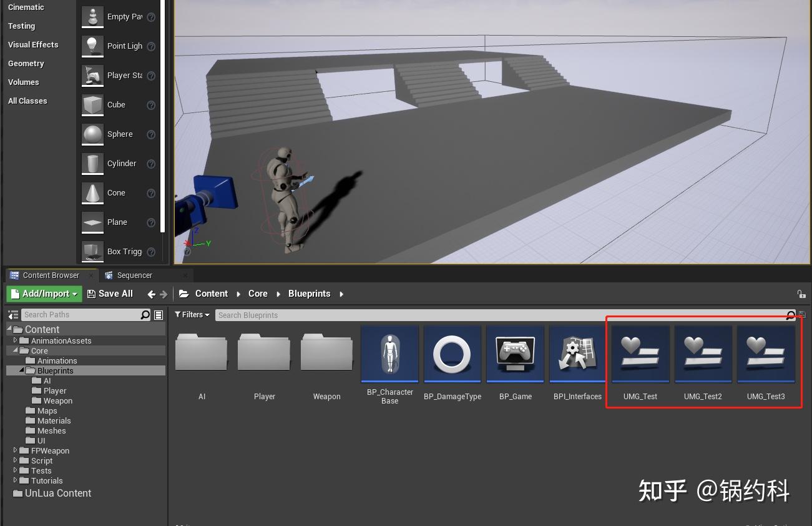This screenshot has width=812, height=526.
Task: Open the BP_Character Base thumbnail
Action: click(389, 354)
